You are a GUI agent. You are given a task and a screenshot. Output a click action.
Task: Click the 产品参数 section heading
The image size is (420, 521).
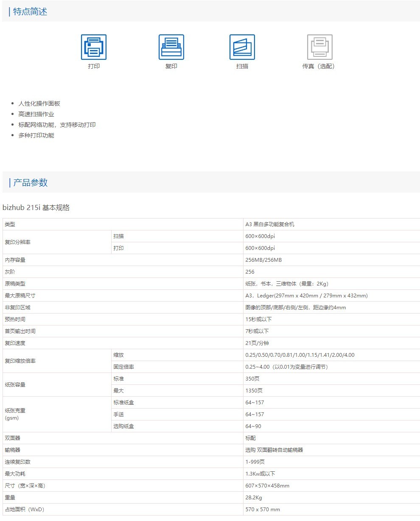(30, 182)
